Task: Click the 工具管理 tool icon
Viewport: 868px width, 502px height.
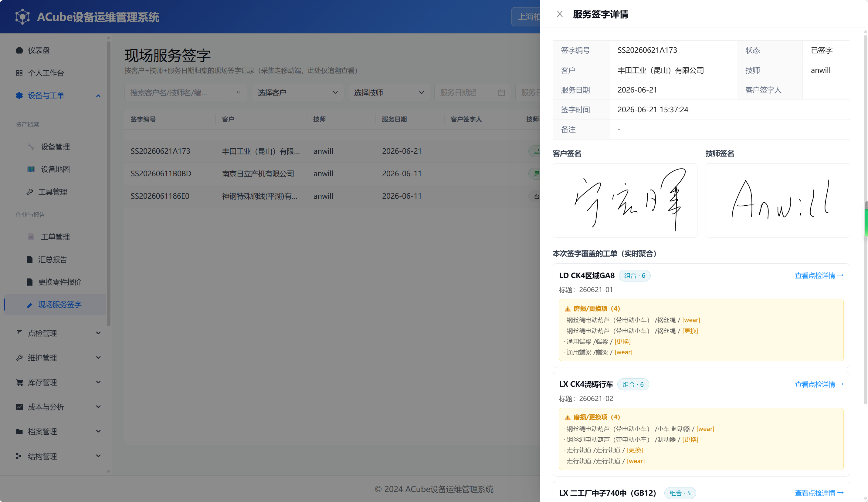Action: pyautogui.click(x=30, y=192)
